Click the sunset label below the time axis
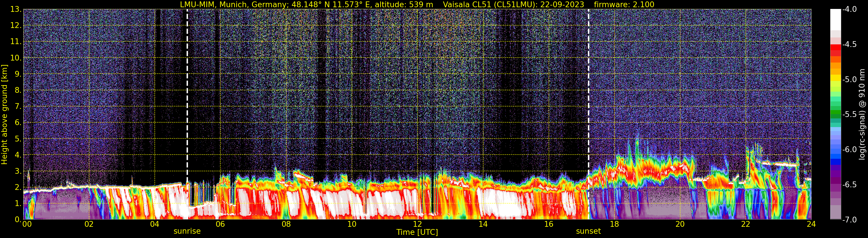This screenshot has width=868, height=238. tap(588, 231)
